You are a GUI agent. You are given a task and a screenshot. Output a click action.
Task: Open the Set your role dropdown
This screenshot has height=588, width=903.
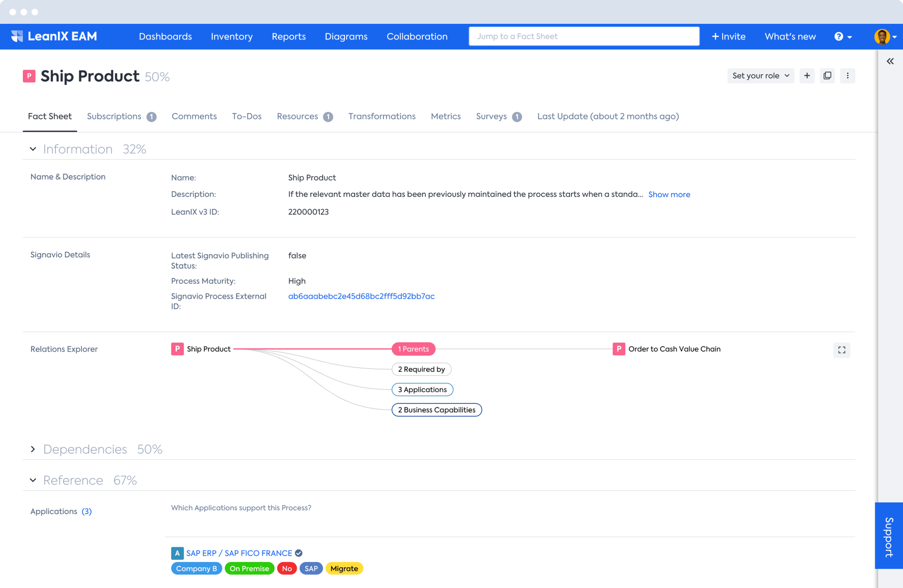(x=760, y=76)
